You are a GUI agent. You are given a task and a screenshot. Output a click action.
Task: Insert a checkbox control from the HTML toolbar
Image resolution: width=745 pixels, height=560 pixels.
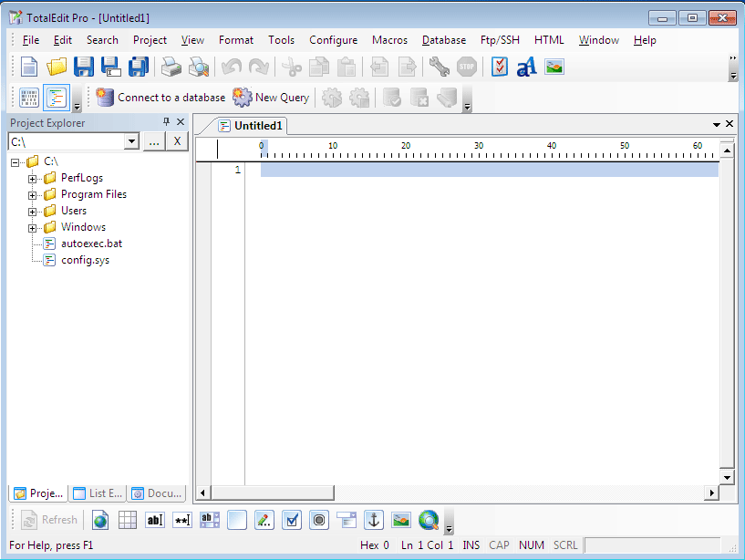pyautogui.click(x=292, y=520)
